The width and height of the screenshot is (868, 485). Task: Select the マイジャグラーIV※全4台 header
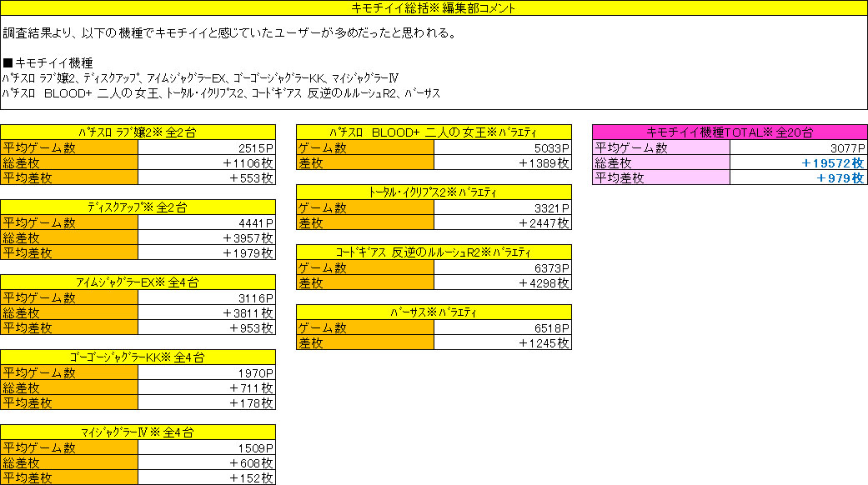(138, 432)
